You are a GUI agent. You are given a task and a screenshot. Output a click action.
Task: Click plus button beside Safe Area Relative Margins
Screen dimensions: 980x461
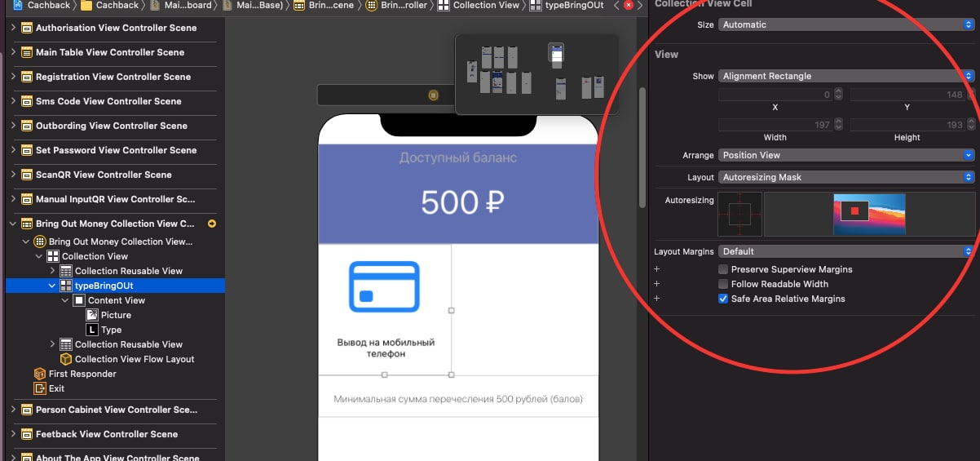pyautogui.click(x=657, y=299)
